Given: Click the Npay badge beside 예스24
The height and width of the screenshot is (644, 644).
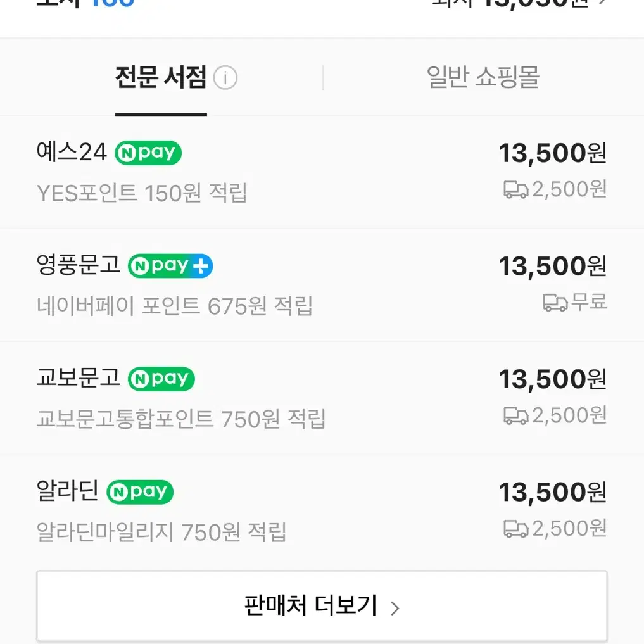Looking at the screenshot, I should point(148,153).
